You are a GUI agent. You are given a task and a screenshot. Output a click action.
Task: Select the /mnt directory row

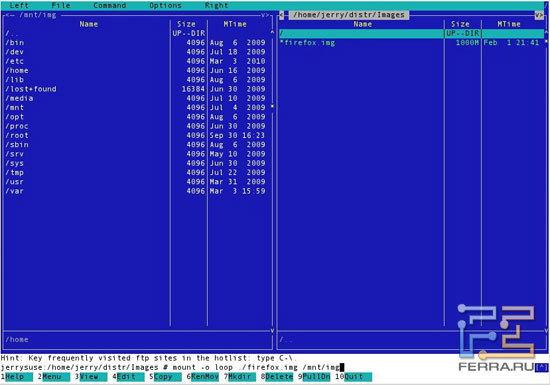(138, 107)
